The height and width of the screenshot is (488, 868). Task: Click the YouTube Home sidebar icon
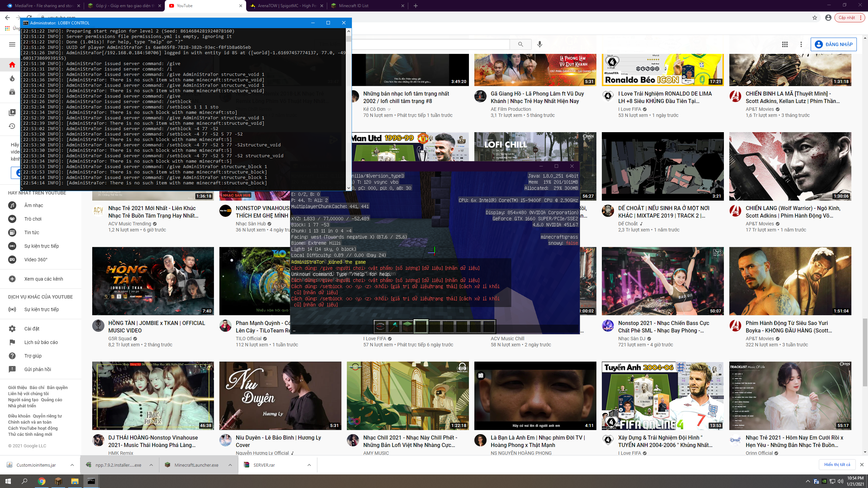pos(12,65)
